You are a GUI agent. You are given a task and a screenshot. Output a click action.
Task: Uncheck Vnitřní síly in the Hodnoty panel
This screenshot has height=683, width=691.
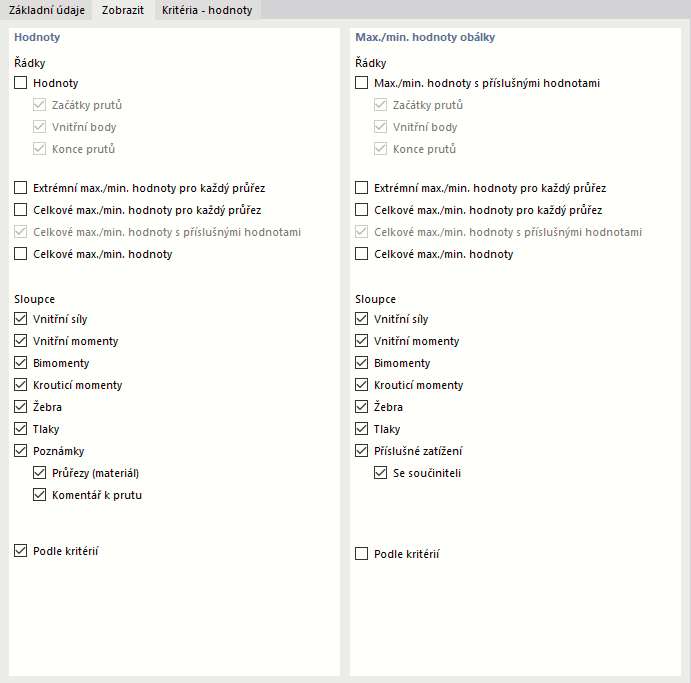21,319
